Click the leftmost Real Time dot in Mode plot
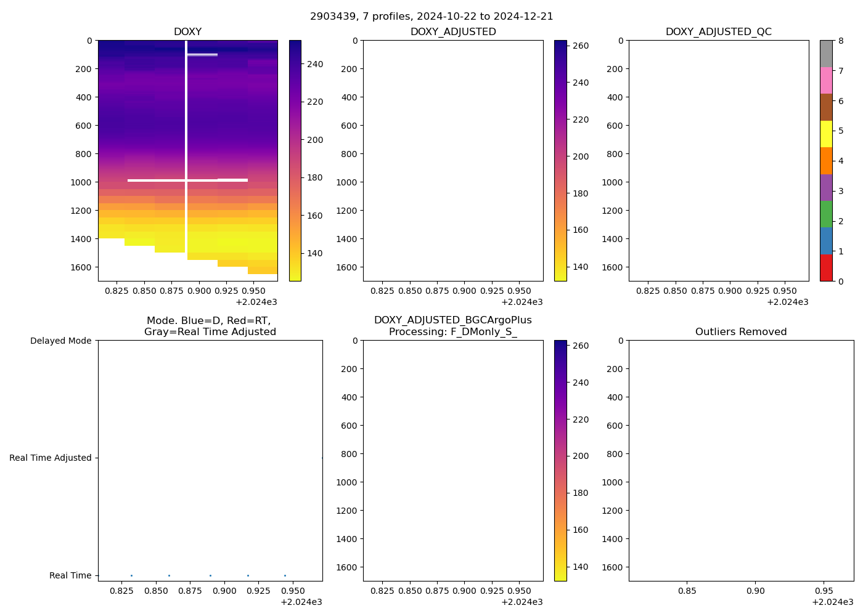Image resolution: width=863 pixels, height=616 pixels. click(131, 575)
